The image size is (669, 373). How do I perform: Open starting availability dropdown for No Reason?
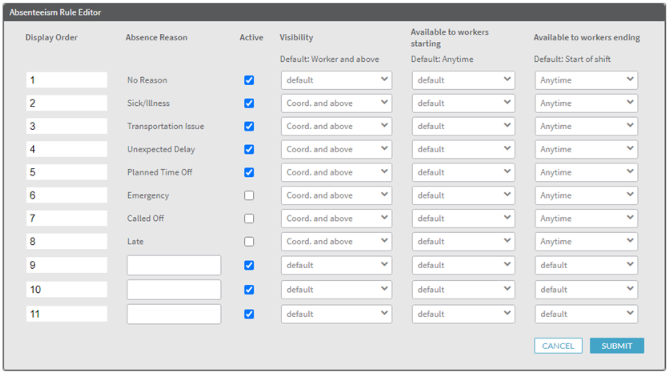point(463,80)
